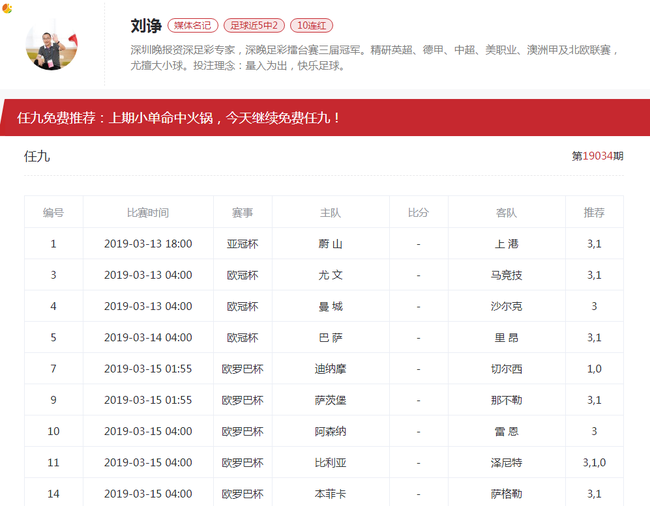
Task: Click home team 萨茨堡
Action: 330,400
